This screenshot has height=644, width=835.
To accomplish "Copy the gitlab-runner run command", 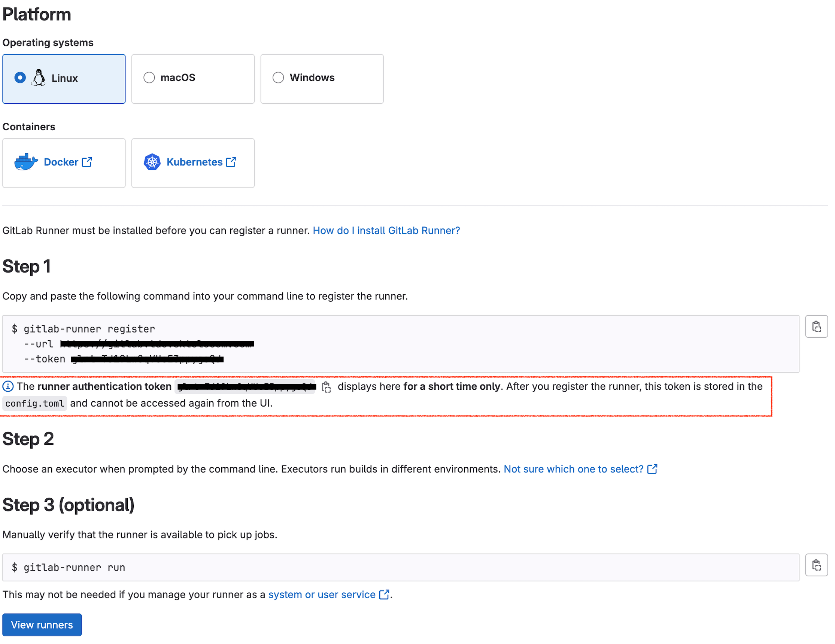I will pos(817,565).
